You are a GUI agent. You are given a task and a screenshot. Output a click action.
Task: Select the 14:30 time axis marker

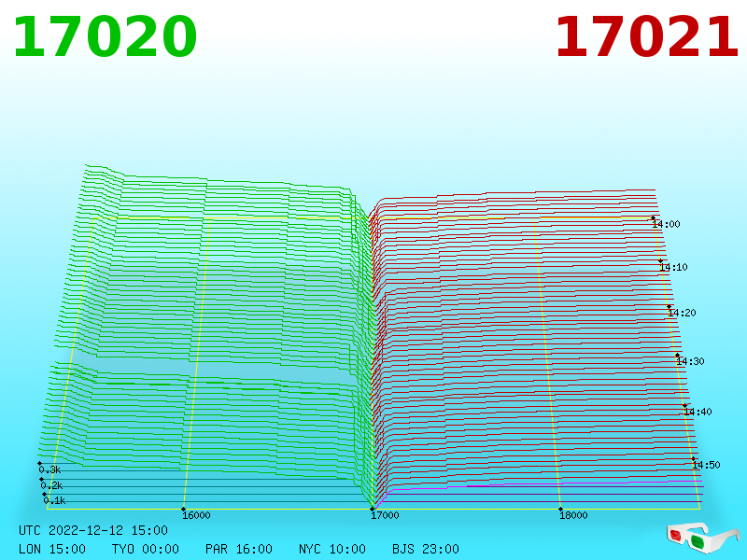pos(690,361)
